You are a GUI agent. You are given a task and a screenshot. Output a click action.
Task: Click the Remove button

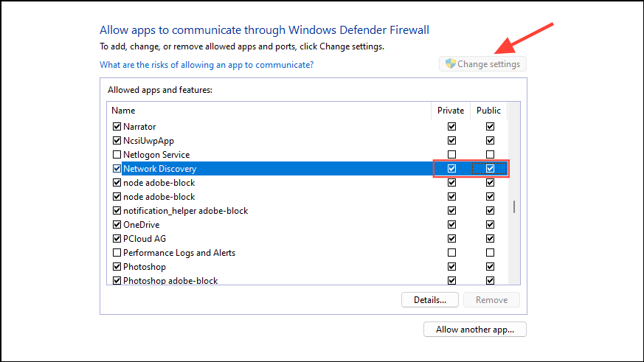491,300
